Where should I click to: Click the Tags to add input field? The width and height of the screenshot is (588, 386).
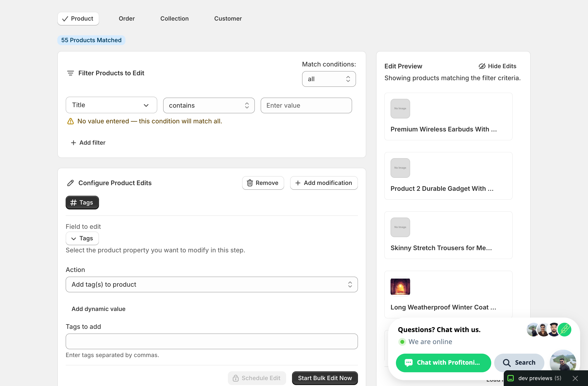coord(212,342)
